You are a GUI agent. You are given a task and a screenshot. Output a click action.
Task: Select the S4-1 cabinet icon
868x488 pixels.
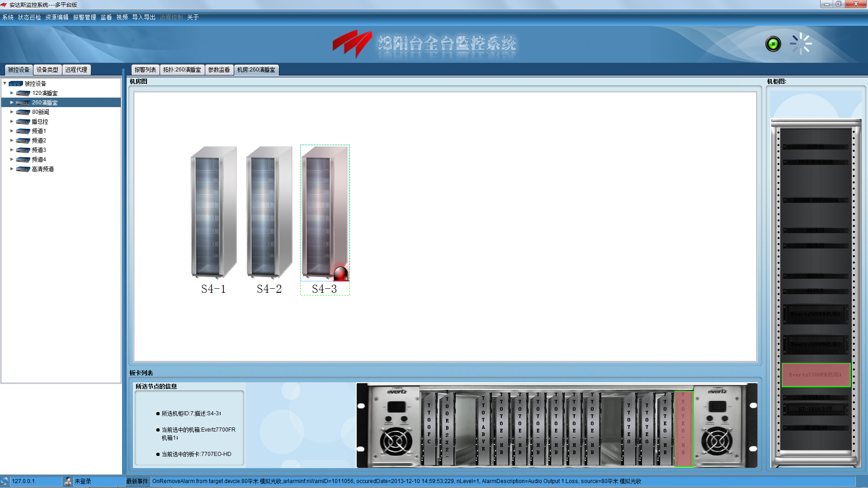(x=213, y=212)
